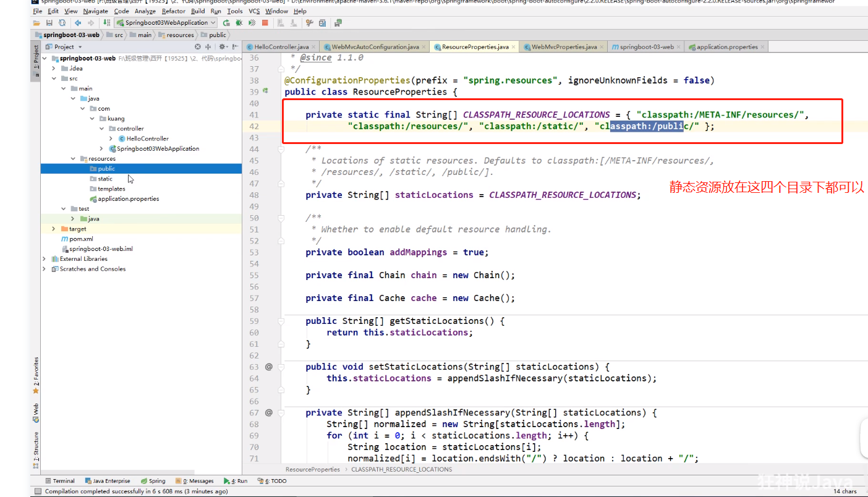868x497 pixels.
Task: Open the File menu
Action: (37, 11)
